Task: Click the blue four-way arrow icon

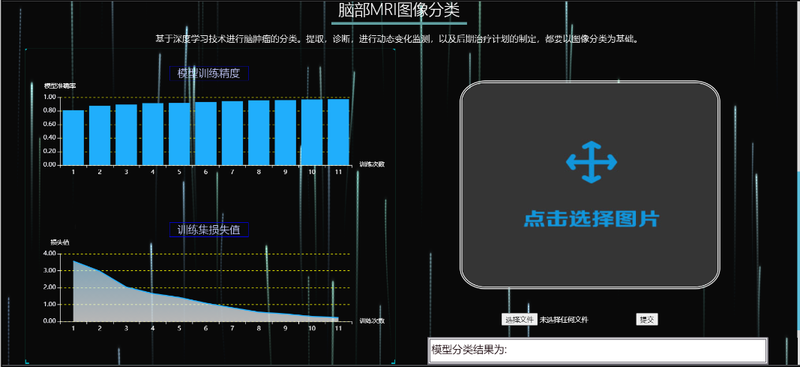Action: [591, 162]
